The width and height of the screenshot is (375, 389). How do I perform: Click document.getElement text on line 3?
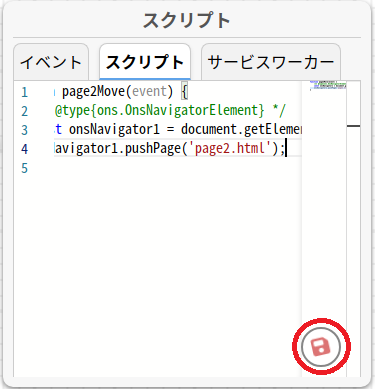click(241, 129)
